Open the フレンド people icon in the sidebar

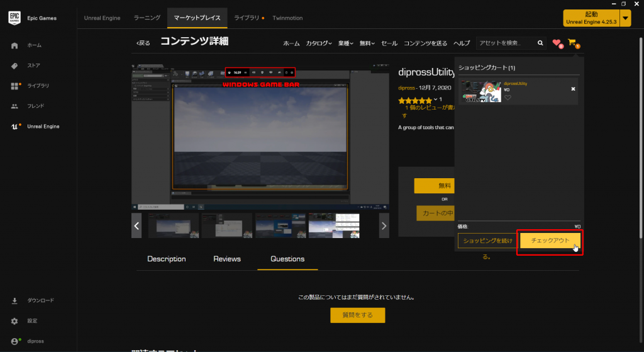(14, 106)
